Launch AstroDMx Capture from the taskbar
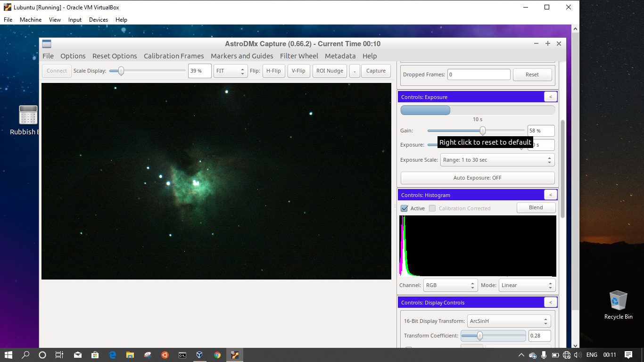Image resolution: width=644 pixels, height=362 pixels. tap(234, 354)
